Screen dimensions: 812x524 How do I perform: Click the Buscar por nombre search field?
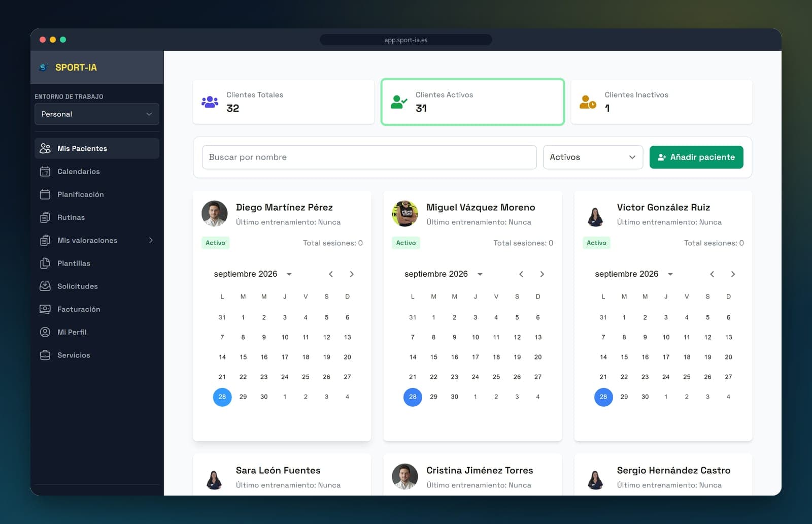pos(369,157)
